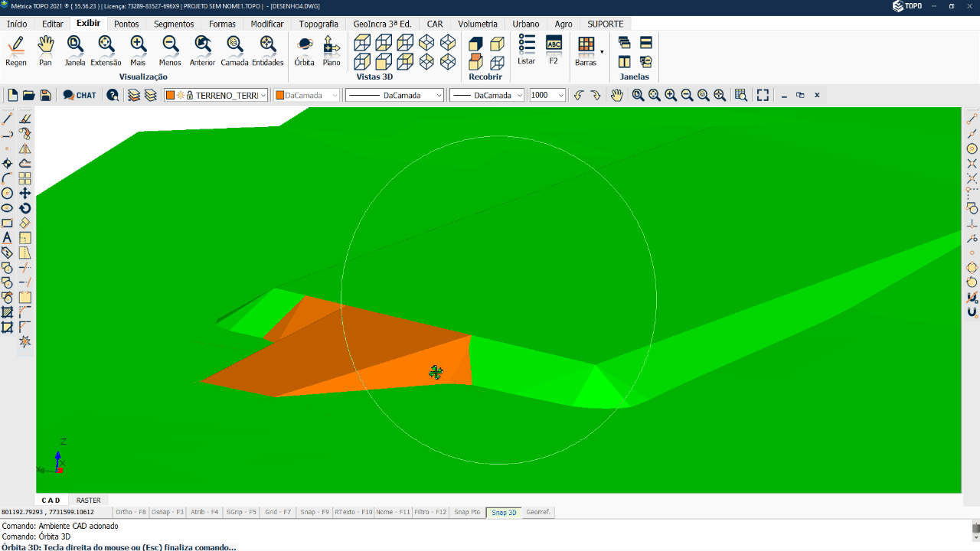Switch to the Volumetria tab
This screenshot has width=980, height=551.
[477, 24]
